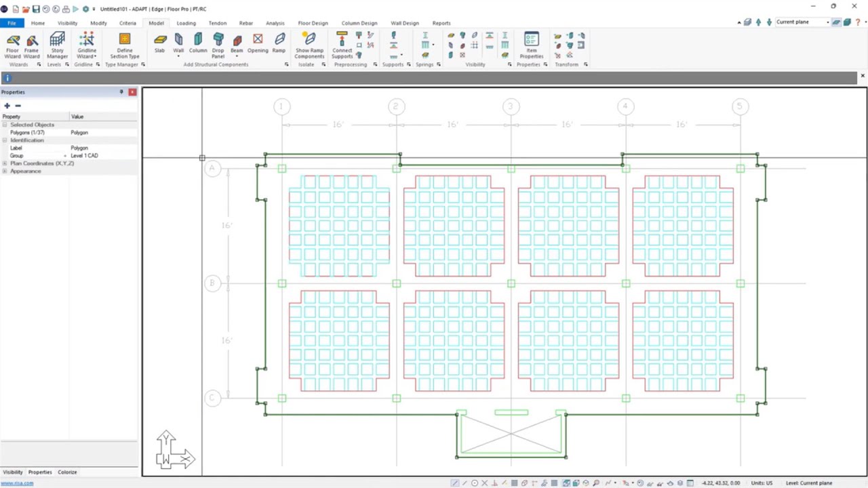The width and height of the screenshot is (868, 488).
Task: Close the Properties panel
Action: tap(132, 91)
